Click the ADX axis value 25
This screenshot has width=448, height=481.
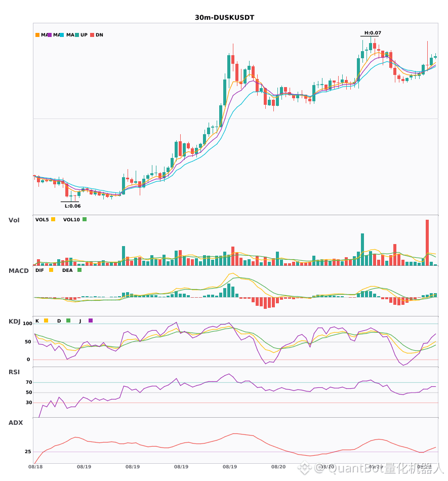click(x=28, y=452)
